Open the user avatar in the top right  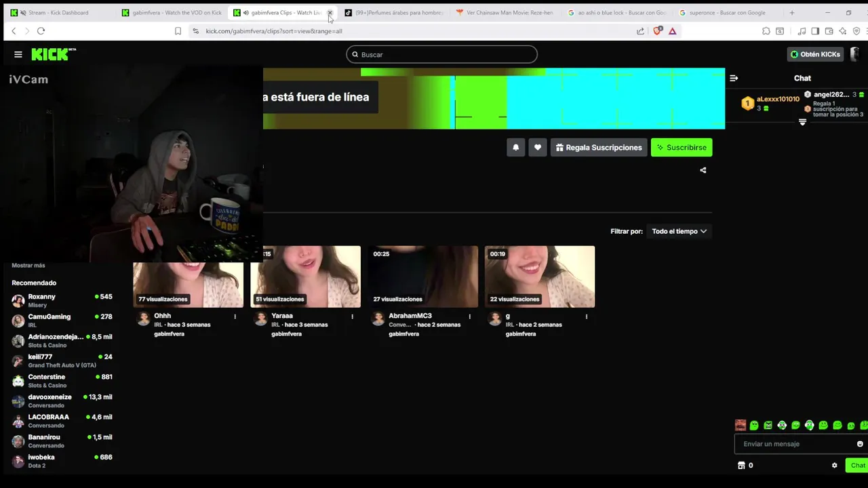(854, 54)
